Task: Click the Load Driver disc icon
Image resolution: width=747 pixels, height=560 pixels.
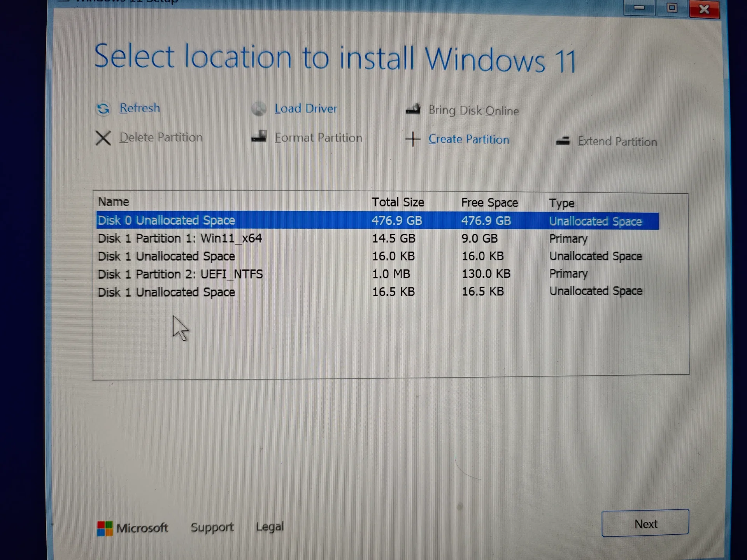Action: coord(259,109)
